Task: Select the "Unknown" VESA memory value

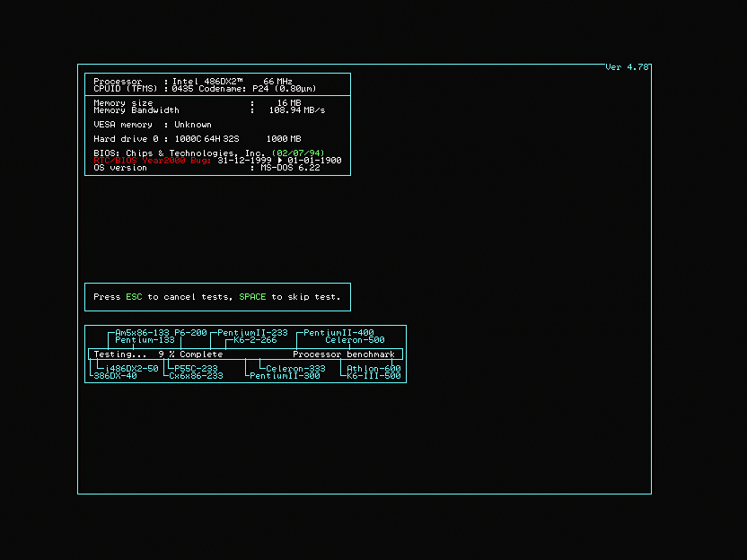Action: [x=193, y=124]
